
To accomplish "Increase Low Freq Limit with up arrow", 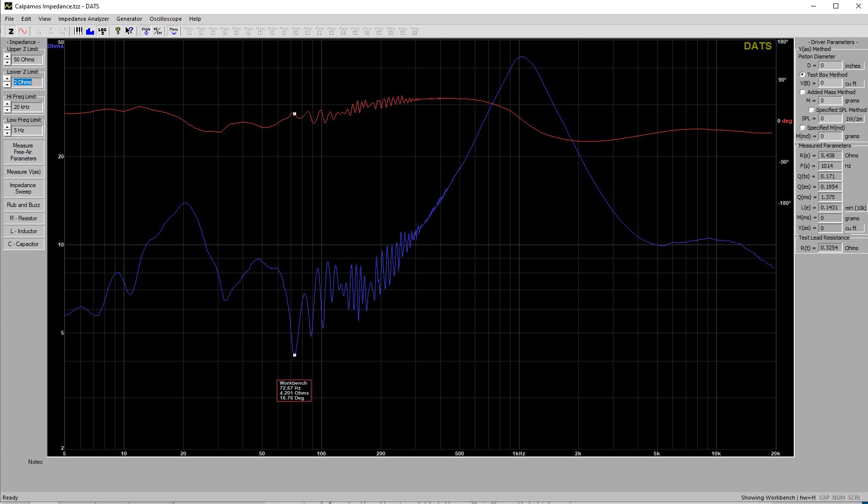I will coord(7,127).
